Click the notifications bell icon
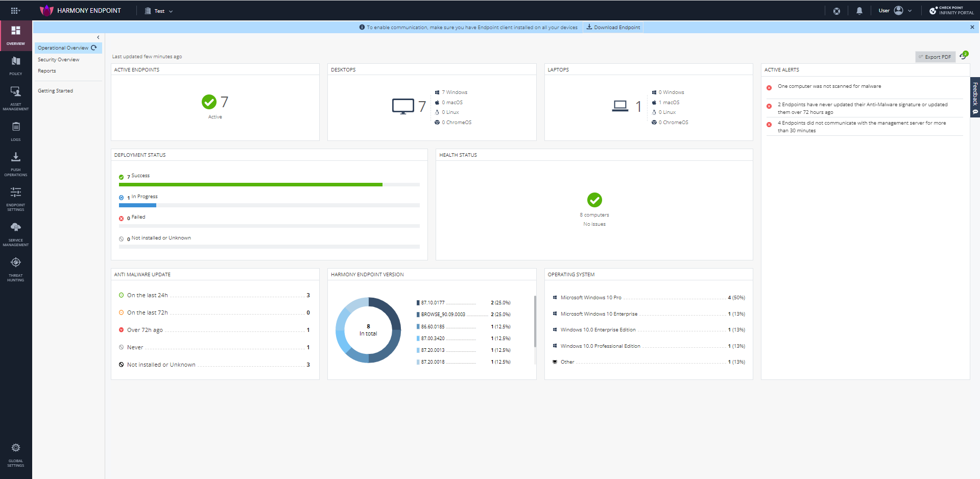The height and width of the screenshot is (479, 980). [859, 11]
